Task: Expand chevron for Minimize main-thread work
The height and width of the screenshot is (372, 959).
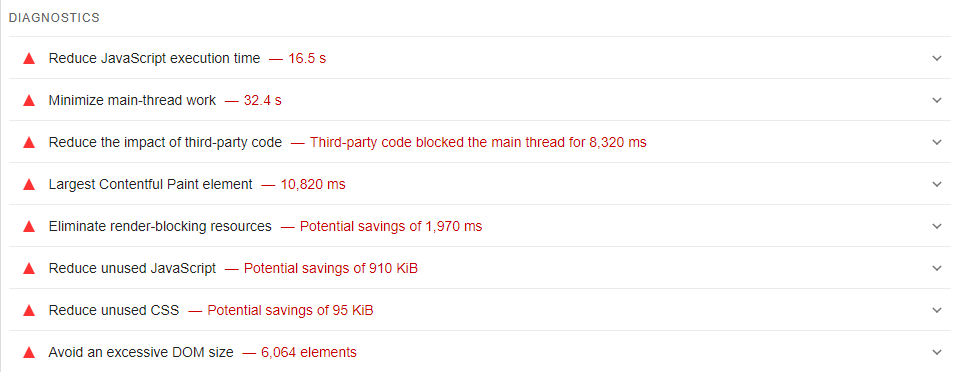Action: [x=937, y=100]
